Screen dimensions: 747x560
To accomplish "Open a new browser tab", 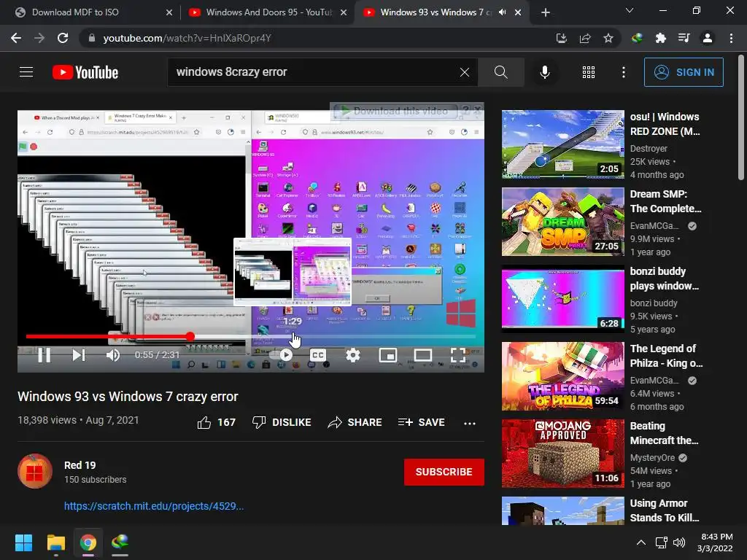I will (x=546, y=13).
